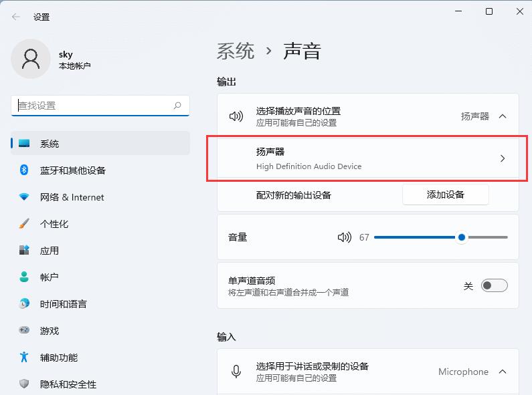Image resolution: width=532 pixels, height=395 pixels.
Task: Click the Gaming controller icon
Action: click(25, 330)
